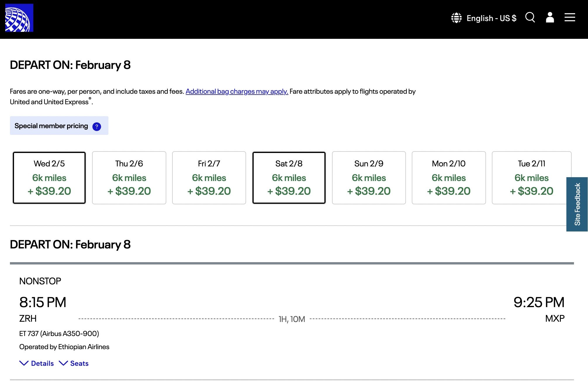Select the Wed 2/5 fare date
This screenshot has width=588, height=383.
pyautogui.click(x=49, y=177)
